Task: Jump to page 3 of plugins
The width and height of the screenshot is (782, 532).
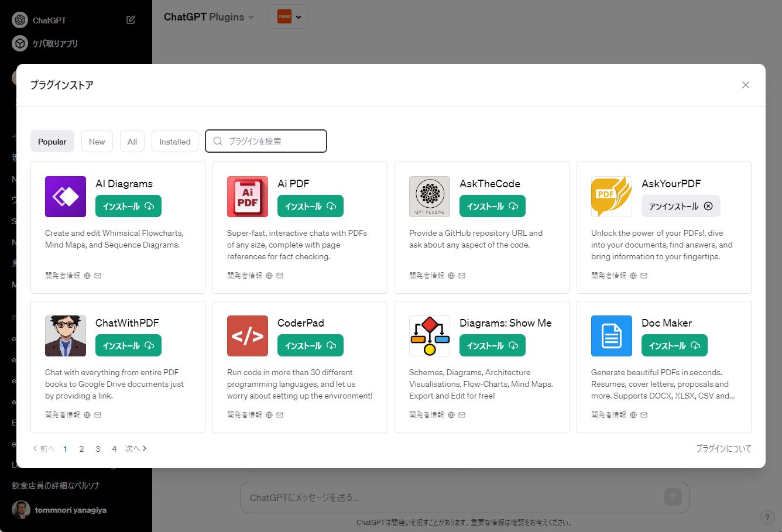Action: (x=98, y=449)
